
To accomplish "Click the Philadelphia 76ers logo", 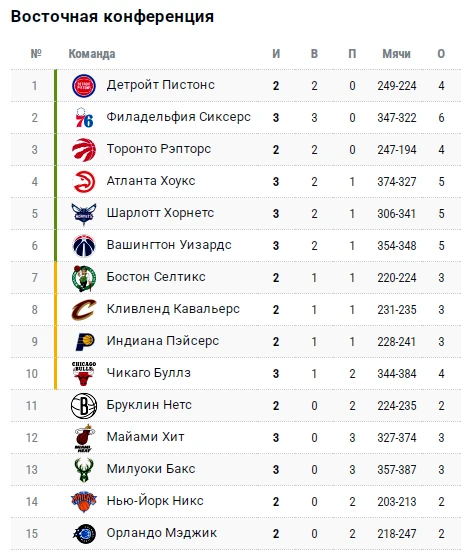I will 84,118.
